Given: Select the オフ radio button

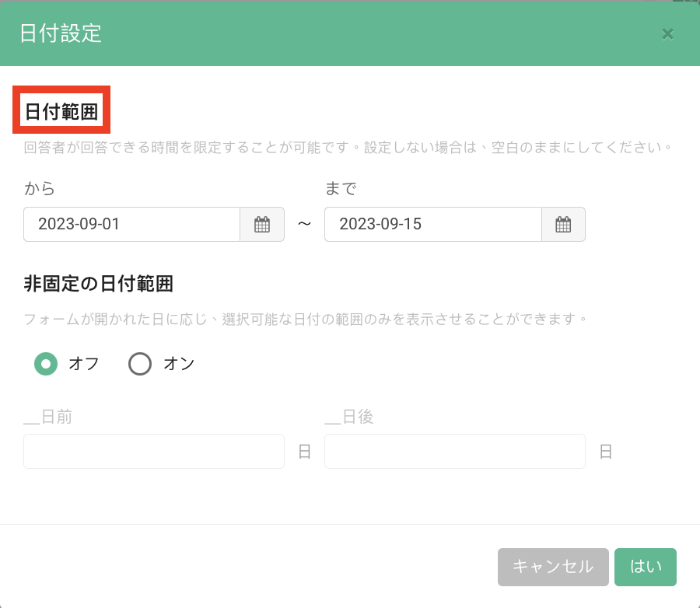Looking at the screenshot, I should [x=46, y=364].
